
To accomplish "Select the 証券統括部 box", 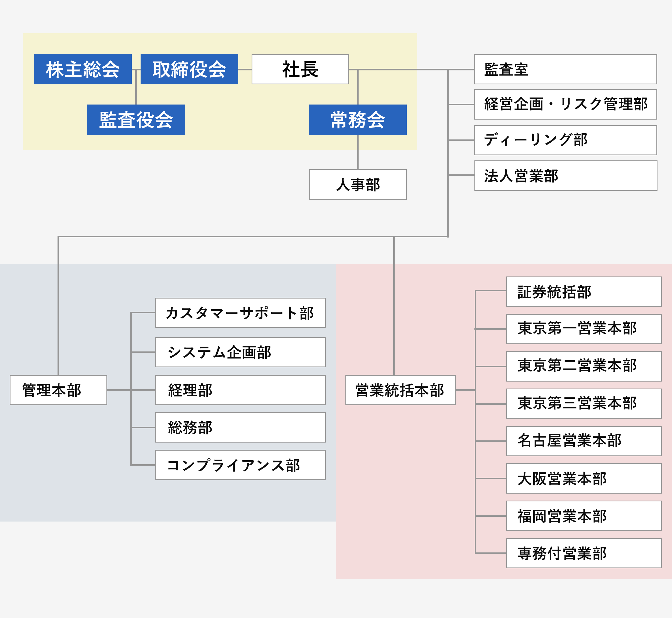I will pos(583,292).
